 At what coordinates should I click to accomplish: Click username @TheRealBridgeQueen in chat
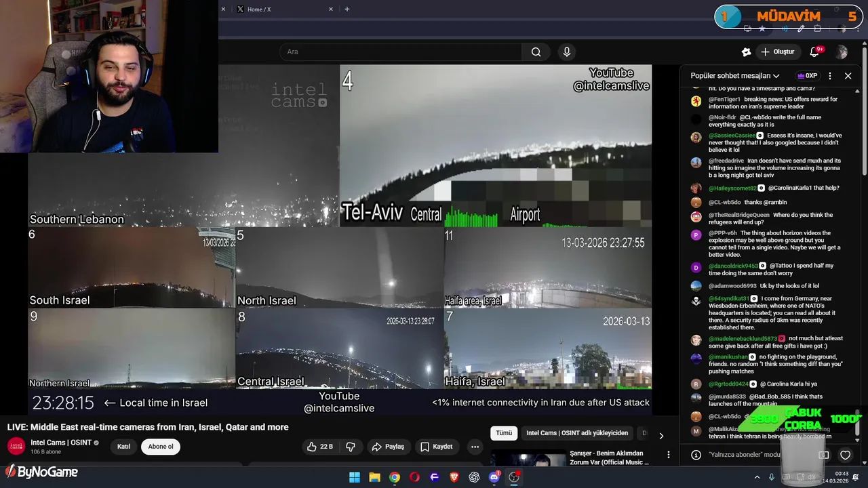tap(739, 215)
